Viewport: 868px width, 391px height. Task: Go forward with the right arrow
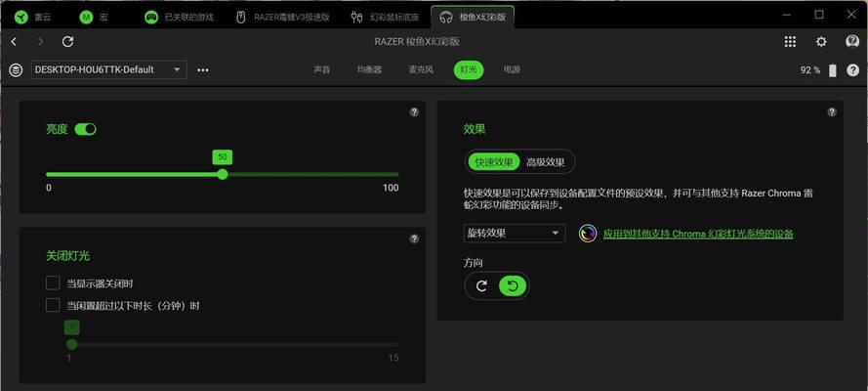[x=40, y=41]
